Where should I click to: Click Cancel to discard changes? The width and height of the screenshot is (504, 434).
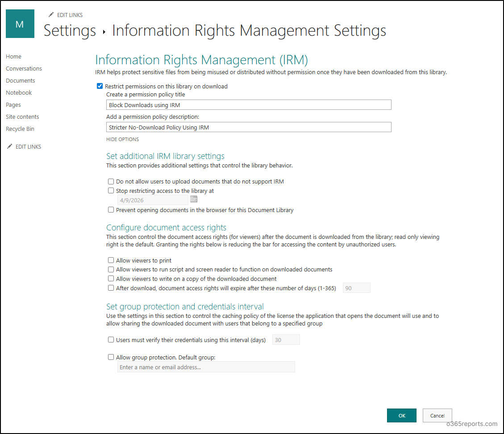437,415
